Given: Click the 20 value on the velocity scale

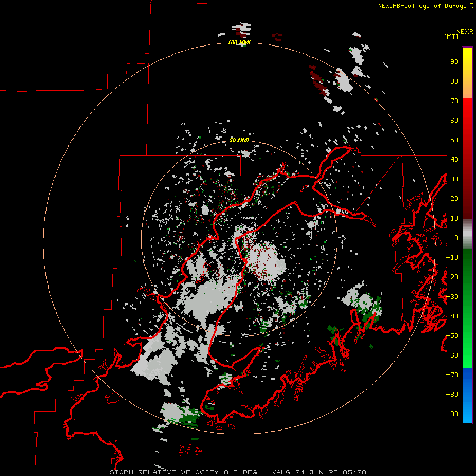Looking at the screenshot, I should 454,199.
